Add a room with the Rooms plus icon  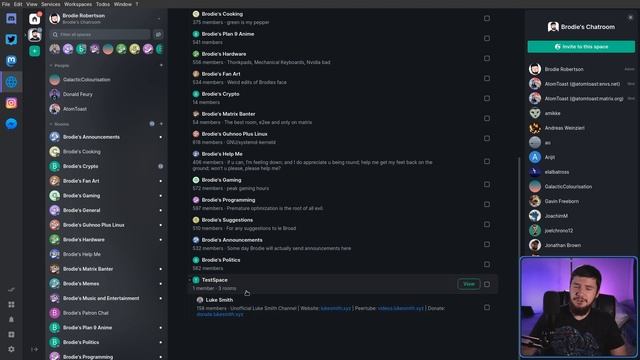161,124
